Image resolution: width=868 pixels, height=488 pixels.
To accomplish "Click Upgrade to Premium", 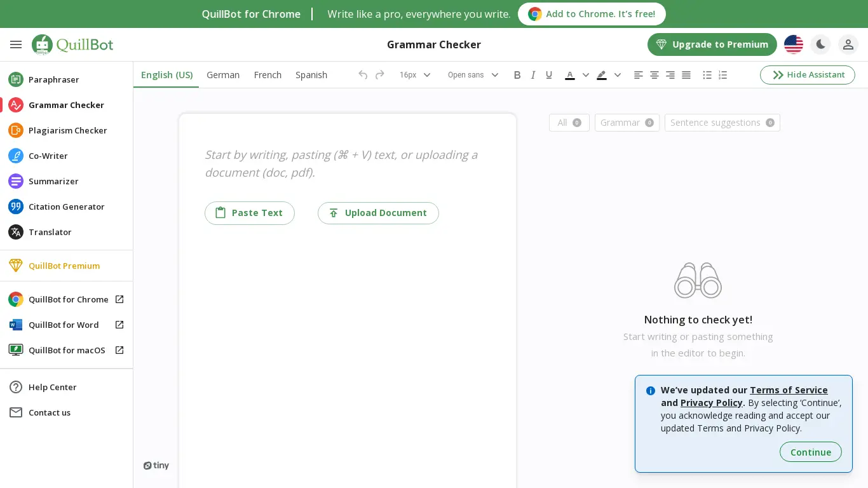I will pos(712,44).
